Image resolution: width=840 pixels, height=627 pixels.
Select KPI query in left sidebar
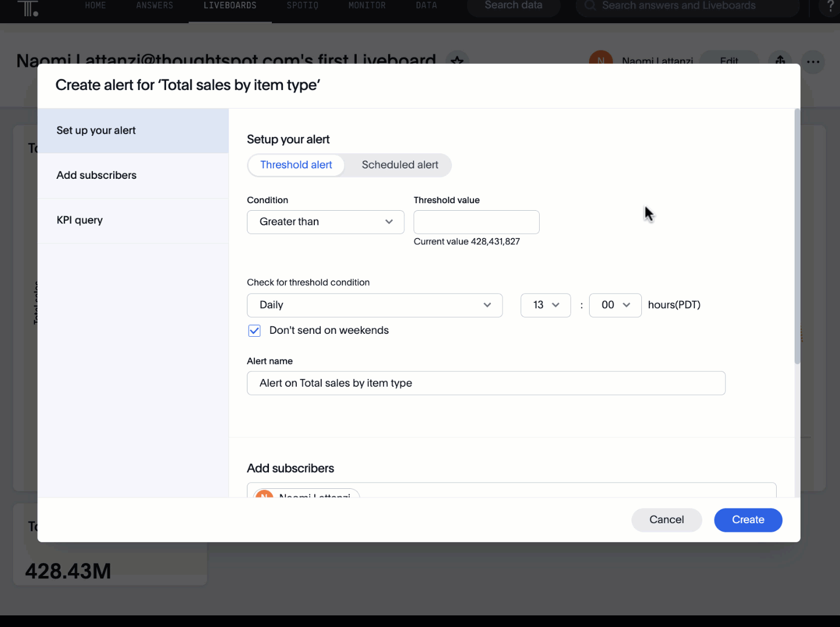tap(80, 220)
